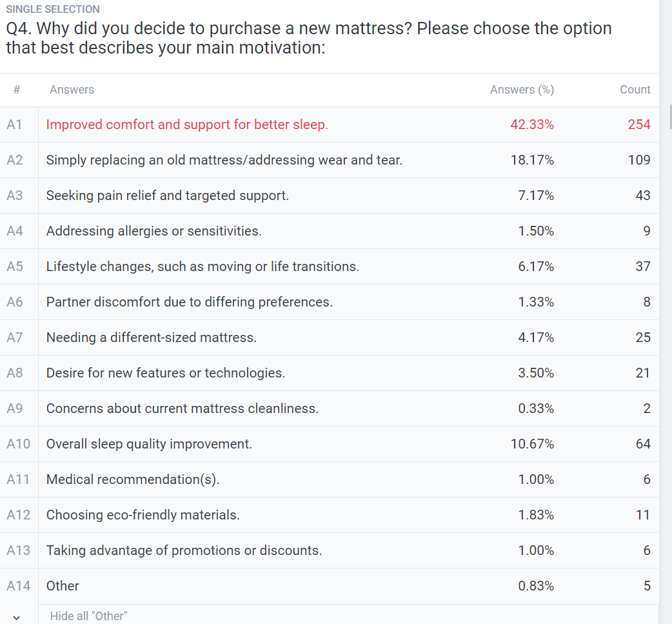Image resolution: width=672 pixels, height=624 pixels.
Task: Select the Partner discomfort answer row
Action: 189,302
